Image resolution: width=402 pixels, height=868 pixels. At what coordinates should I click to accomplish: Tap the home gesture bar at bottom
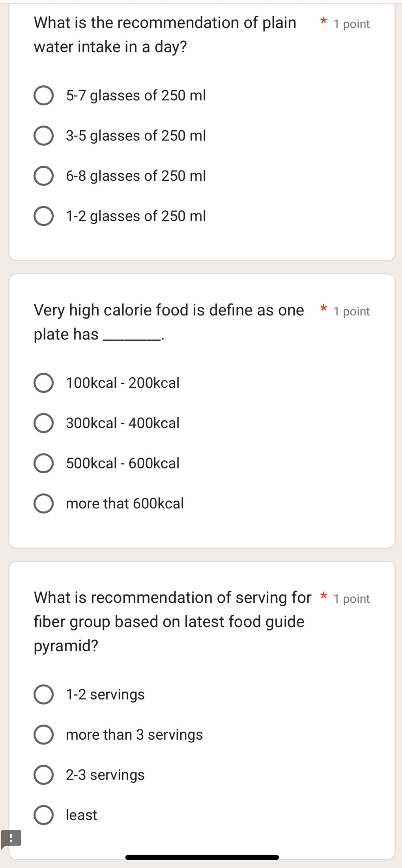coord(202,857)
